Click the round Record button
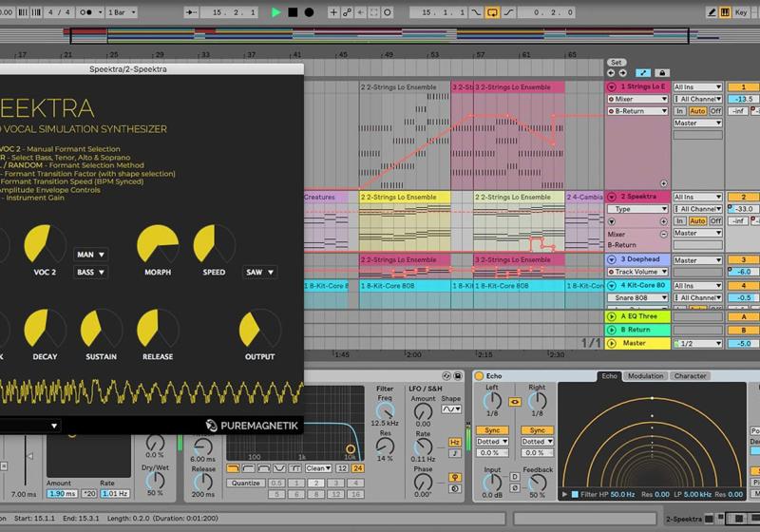The width and height of the screenshot is (760, 532). pyautogui.click(x=309, y=12)
